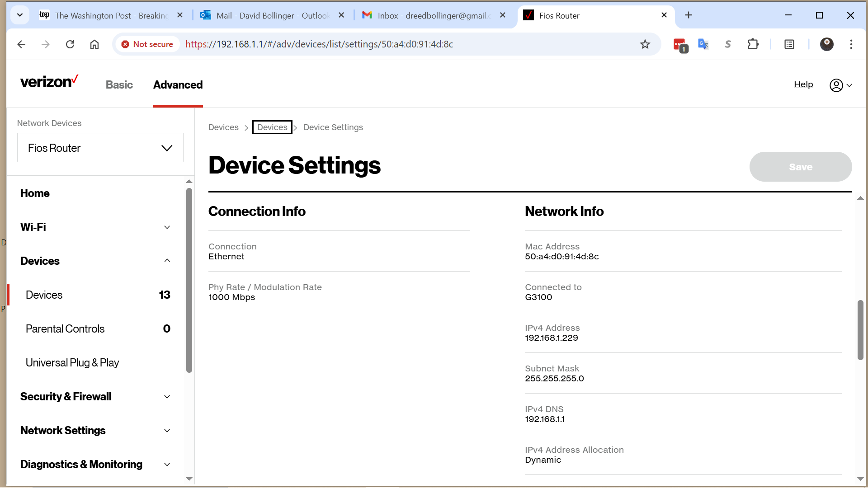Select the Advanced tab
The height and width of the screenshot is (488, 868).
pyautogui.click(x=178, y=84)
